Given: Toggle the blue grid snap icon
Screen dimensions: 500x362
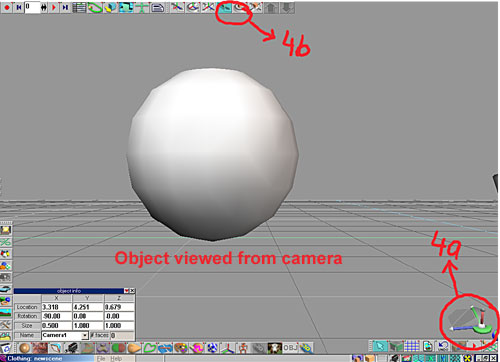Looking at the screenshot, I should click(x=412, y=346).
